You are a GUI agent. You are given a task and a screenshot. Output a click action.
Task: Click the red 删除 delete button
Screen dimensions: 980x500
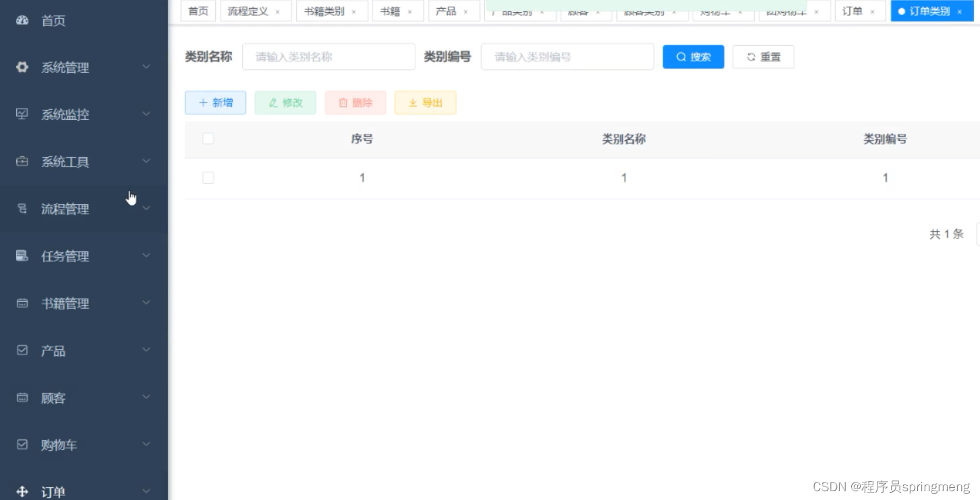[355, 102]
